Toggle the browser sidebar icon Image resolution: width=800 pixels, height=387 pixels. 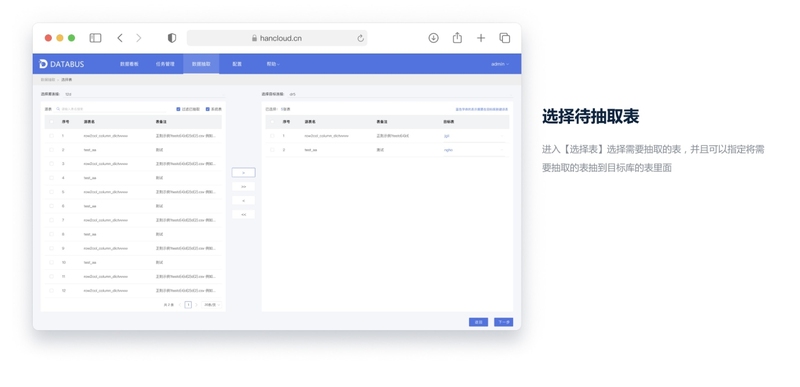click(95, 38)
